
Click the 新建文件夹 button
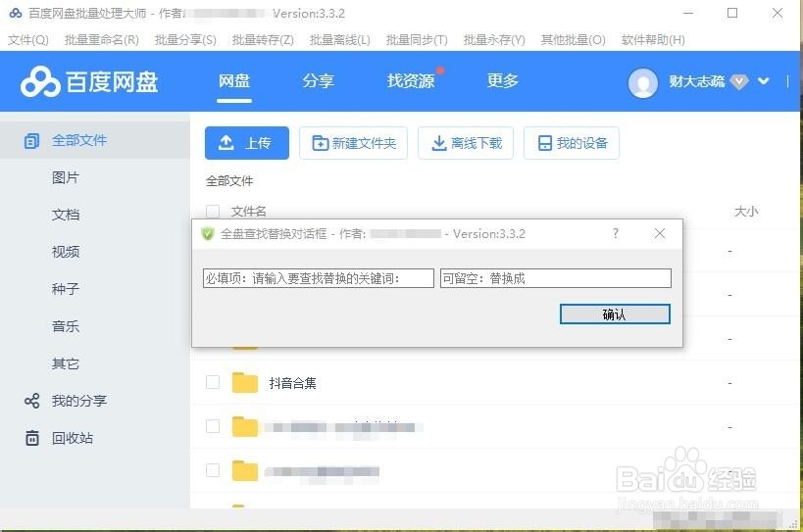tap(353, 143)
